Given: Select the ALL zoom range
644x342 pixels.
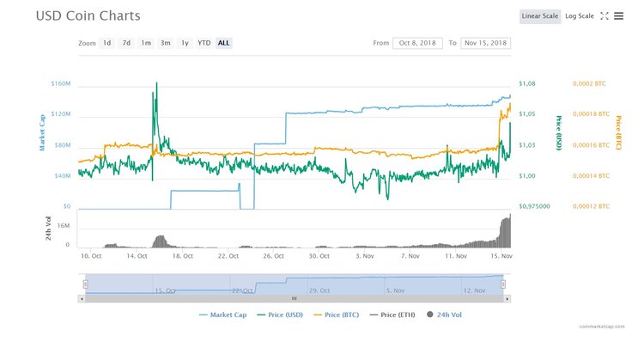Looking at the screenshot, I should point(224,43).
